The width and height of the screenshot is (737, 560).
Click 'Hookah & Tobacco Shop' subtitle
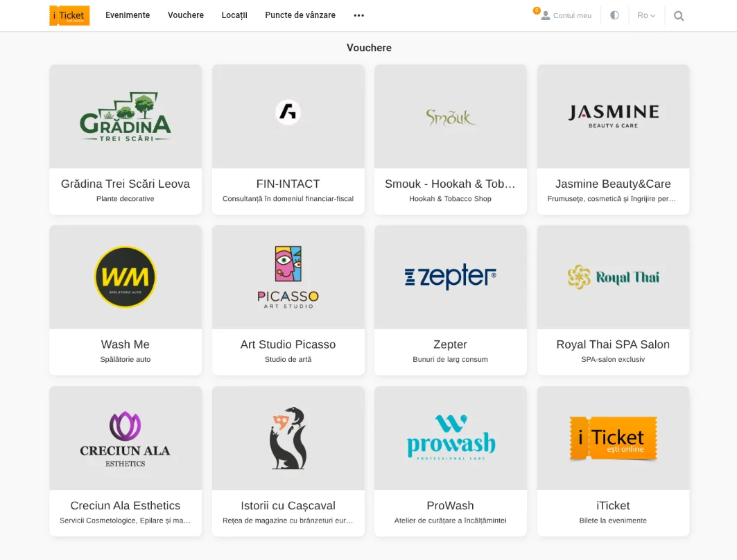tap(450, 199)
